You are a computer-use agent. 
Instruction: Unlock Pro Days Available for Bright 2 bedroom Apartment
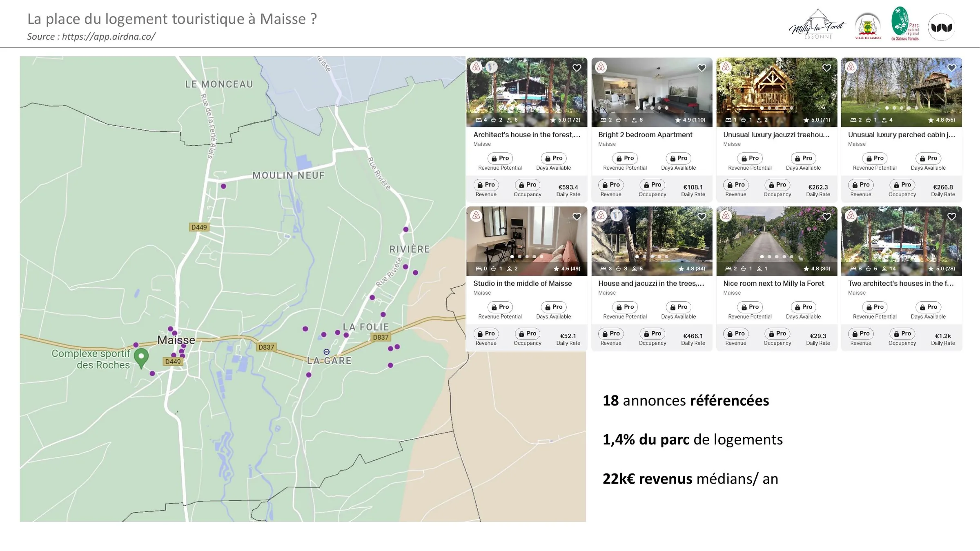pos(678,158)
